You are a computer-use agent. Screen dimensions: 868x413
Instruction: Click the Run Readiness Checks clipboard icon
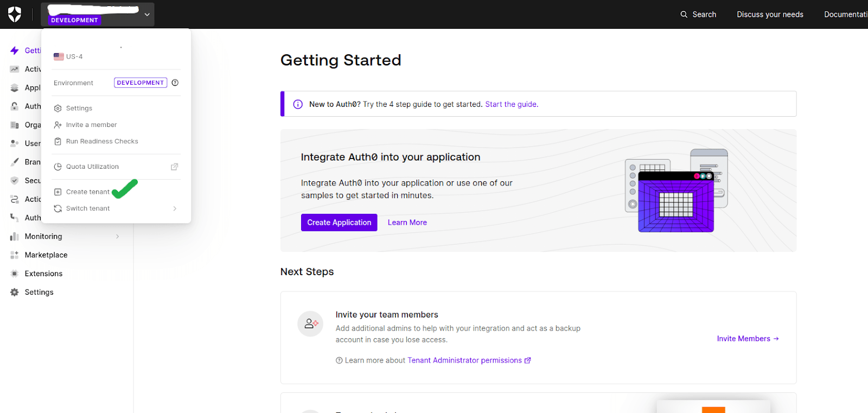[58, 142]
